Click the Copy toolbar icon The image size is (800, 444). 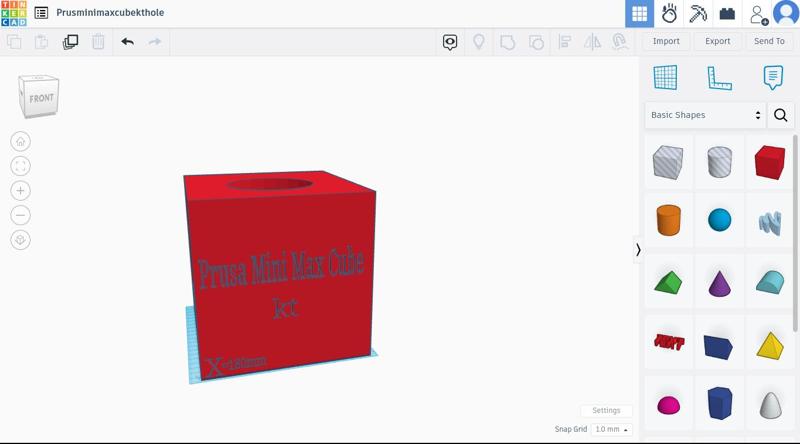14,42
